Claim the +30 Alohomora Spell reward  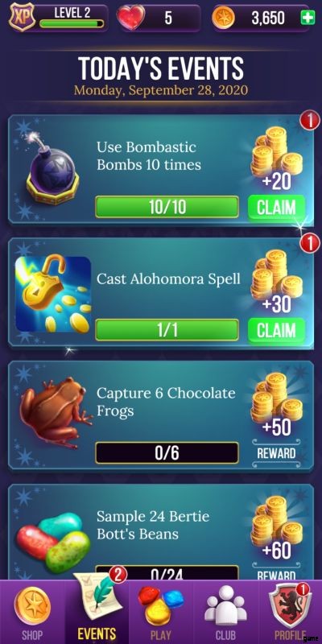click(x=276, y=330)
